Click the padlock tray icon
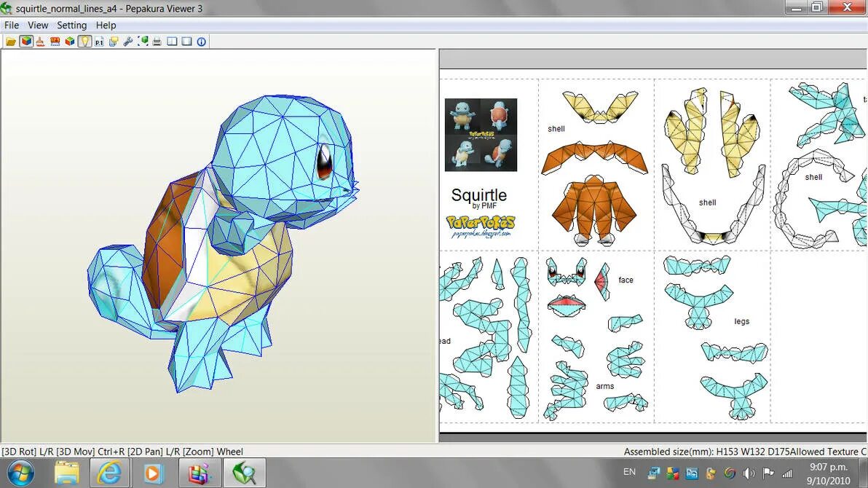 (x=711, y=473)
